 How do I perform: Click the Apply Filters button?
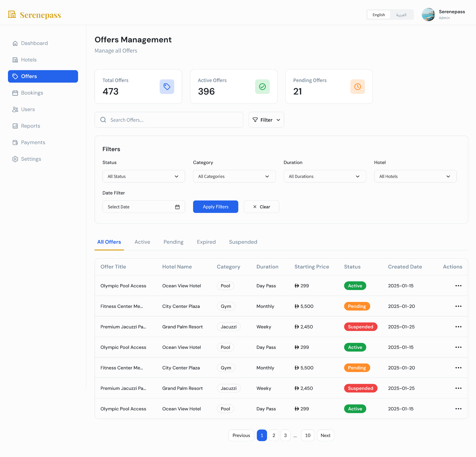coord(216,207)
